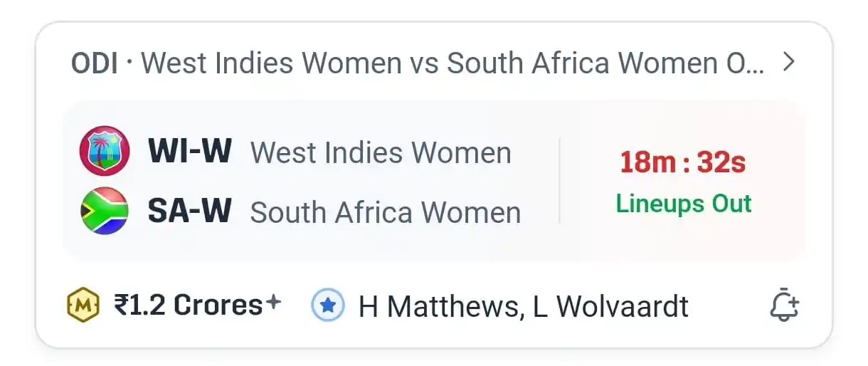This screenshot has width=868, height=366.
Task: Tap the vertical divider beside the countdown
Action: [x=559, y=181]
